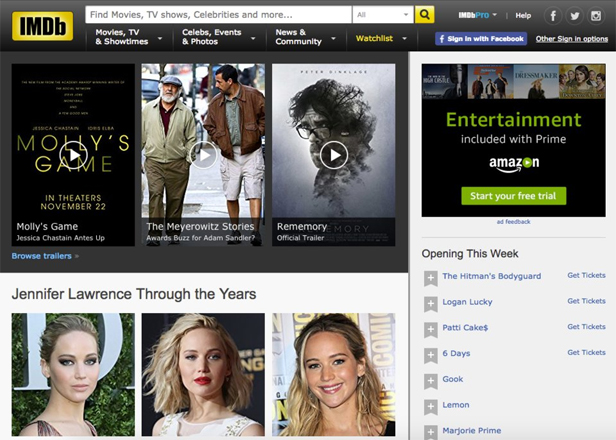
Task: Click Jennifer Lawrence Through the Years heading
Action: 134,294
